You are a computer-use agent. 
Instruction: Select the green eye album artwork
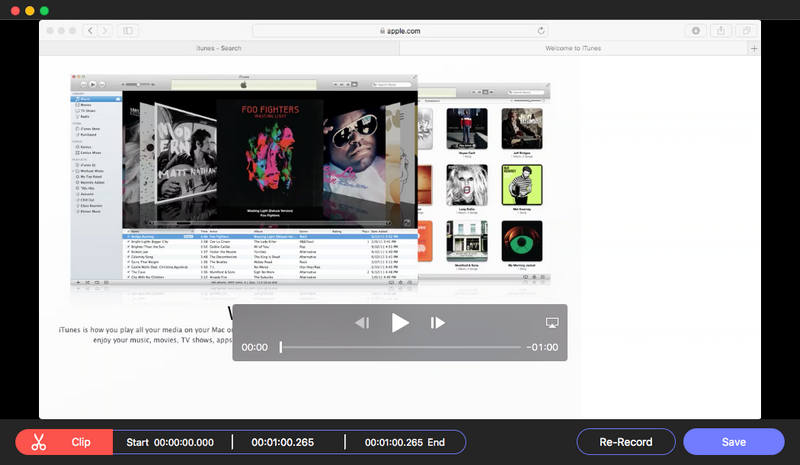(x=522, y=241)
